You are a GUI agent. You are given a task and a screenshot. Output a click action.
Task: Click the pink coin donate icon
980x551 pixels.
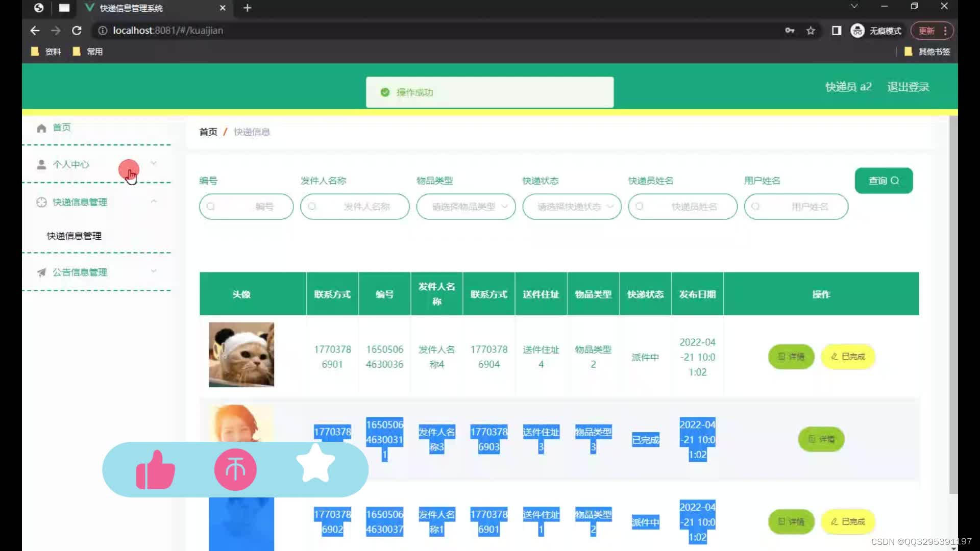(235, 469)
